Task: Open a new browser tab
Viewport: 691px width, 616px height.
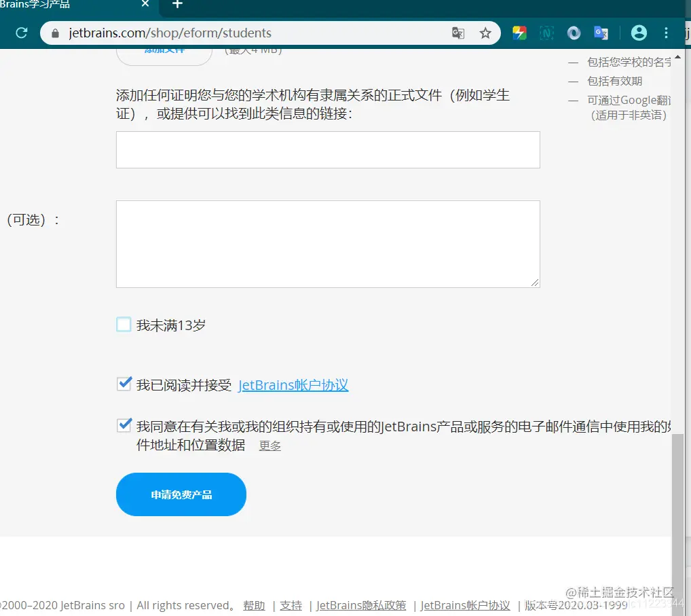Action: click(176, 5)
